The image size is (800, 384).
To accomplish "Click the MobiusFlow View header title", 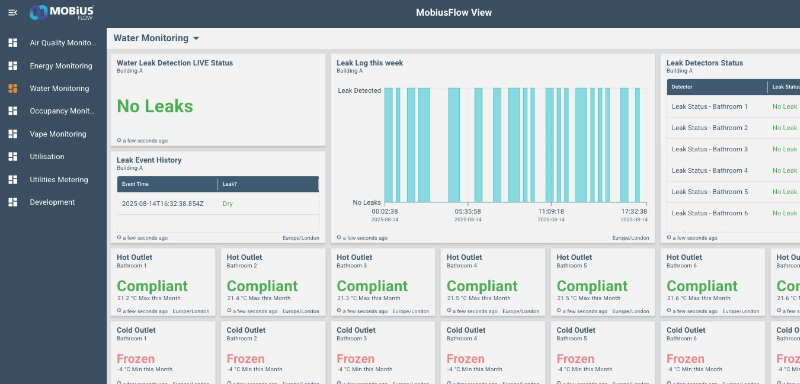I will 454,13.
